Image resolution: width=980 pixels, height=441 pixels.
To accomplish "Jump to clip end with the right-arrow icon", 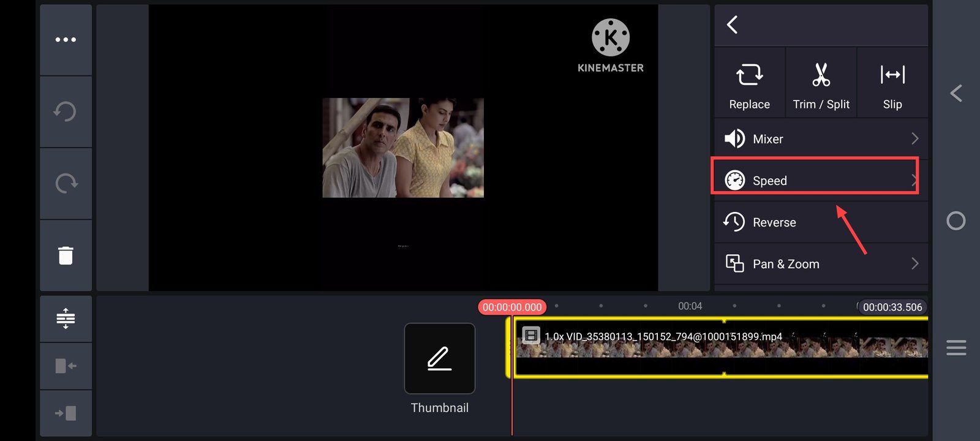I will coord(66,413).
